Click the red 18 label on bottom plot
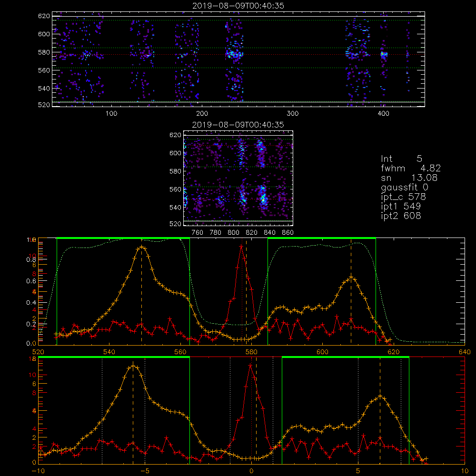This screenshot has width=476, height=476. (x=32, y=359)
